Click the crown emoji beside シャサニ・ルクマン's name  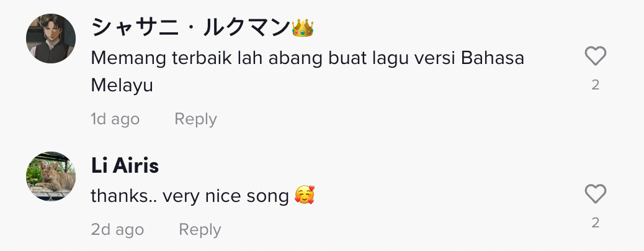[303, 27]
